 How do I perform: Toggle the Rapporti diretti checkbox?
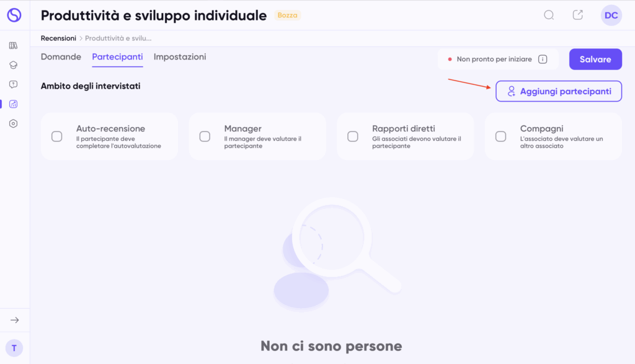click(x=353, y=136)
